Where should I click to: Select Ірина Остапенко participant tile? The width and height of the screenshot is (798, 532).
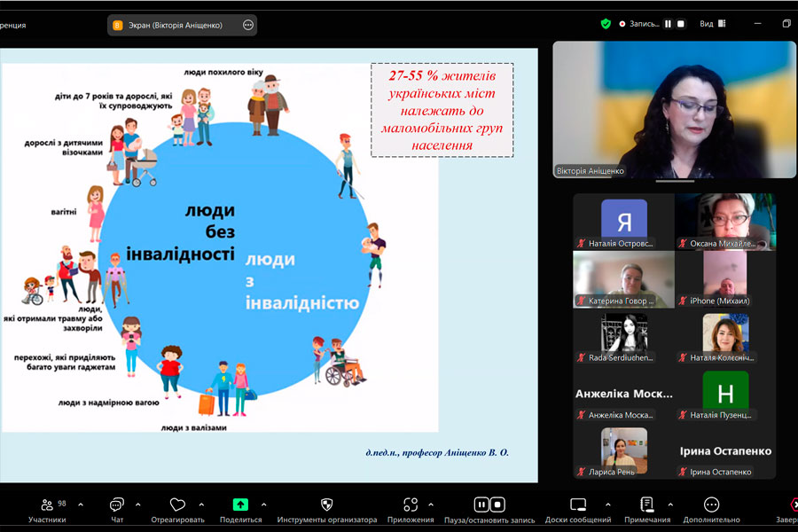[x=725, y=450]
